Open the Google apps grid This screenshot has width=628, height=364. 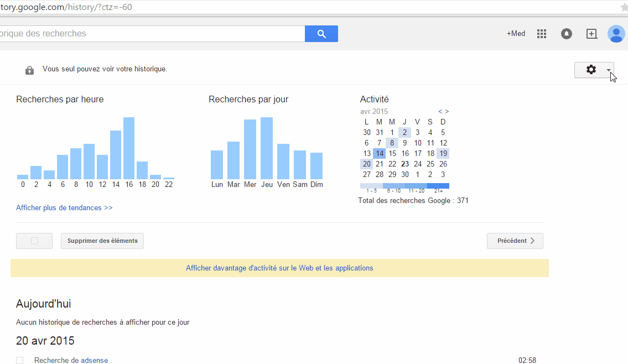pyautogui.click(x=542, y=33)
